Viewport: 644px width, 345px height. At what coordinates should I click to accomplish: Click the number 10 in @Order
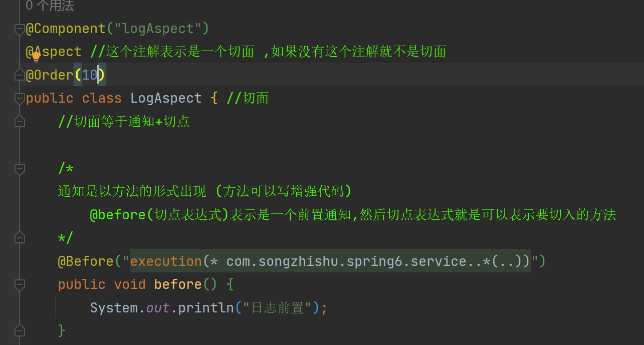pos(89,75)
